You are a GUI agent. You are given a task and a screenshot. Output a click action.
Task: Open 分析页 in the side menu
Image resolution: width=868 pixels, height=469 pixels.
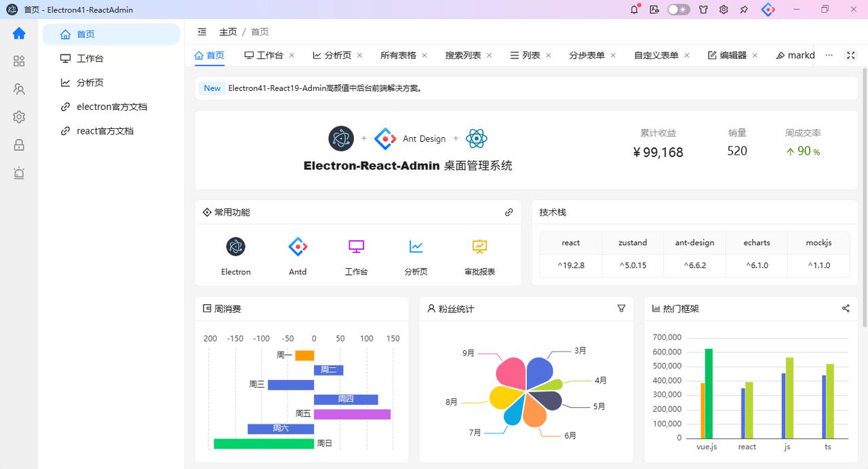(x=111, y=83)
